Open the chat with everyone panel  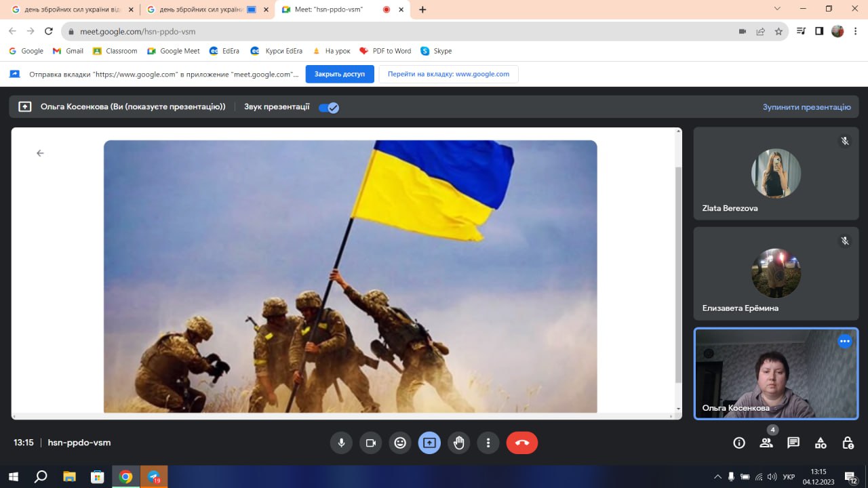(793, 443)
